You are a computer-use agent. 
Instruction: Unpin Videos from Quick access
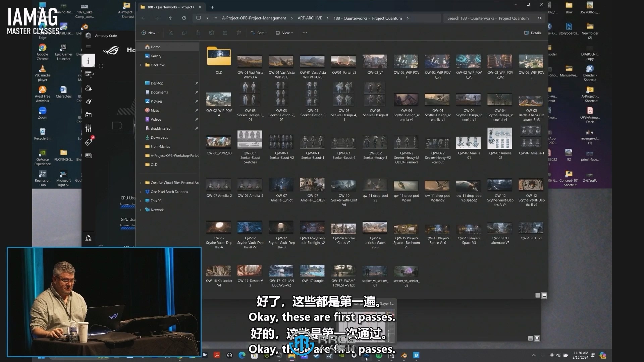[197, 119]
